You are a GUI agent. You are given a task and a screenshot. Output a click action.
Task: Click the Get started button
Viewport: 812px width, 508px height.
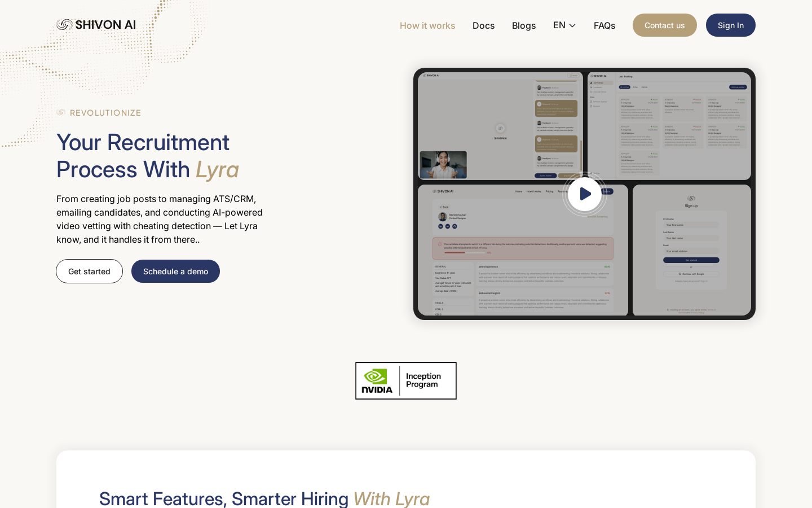[89, 271]
